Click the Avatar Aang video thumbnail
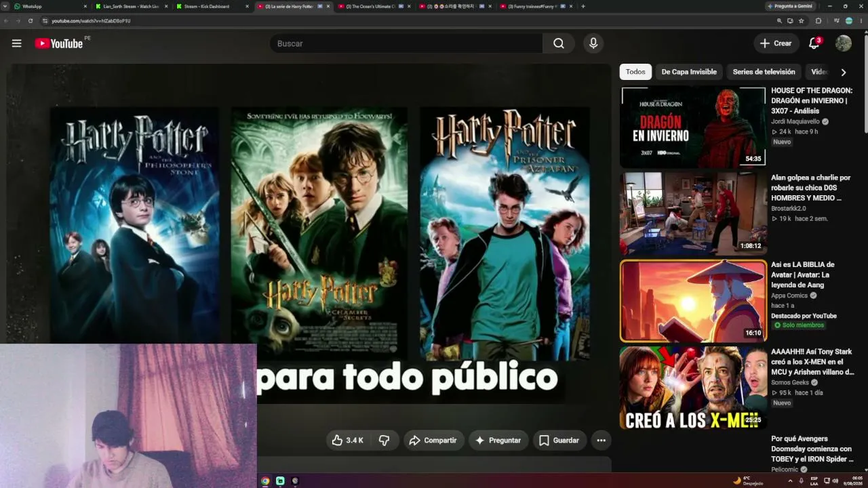 point(693,301)
